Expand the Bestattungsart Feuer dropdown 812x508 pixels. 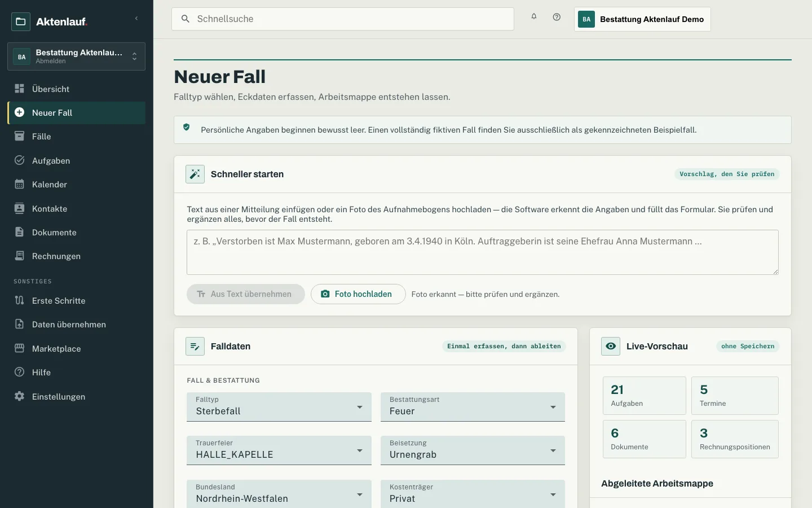[473, 407]
